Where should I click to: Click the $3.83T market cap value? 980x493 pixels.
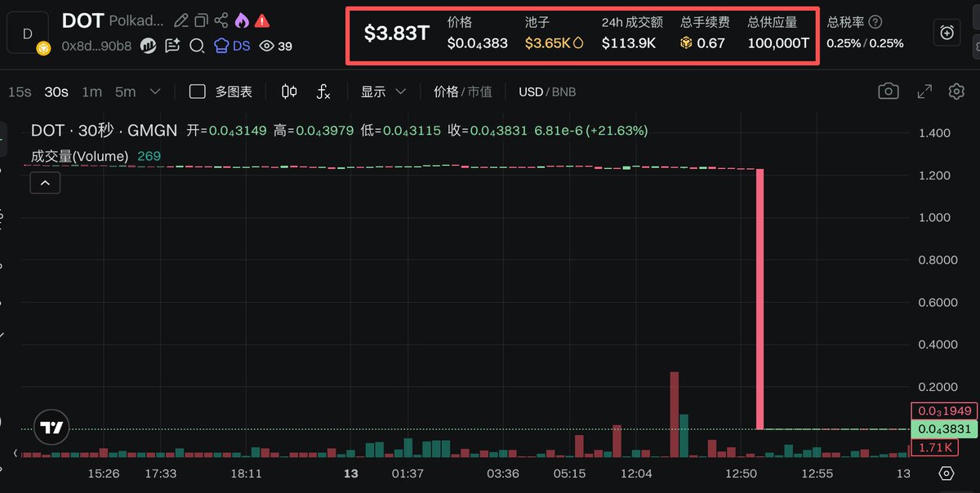tap(396, 33)
